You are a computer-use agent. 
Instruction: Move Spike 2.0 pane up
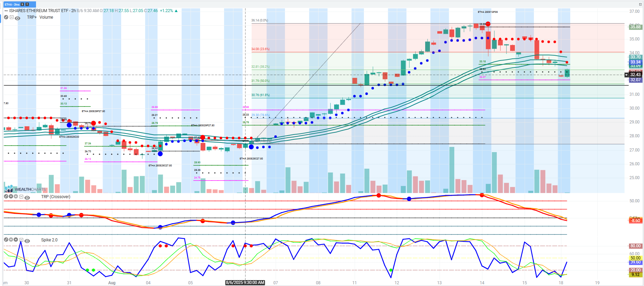point(16,240)
